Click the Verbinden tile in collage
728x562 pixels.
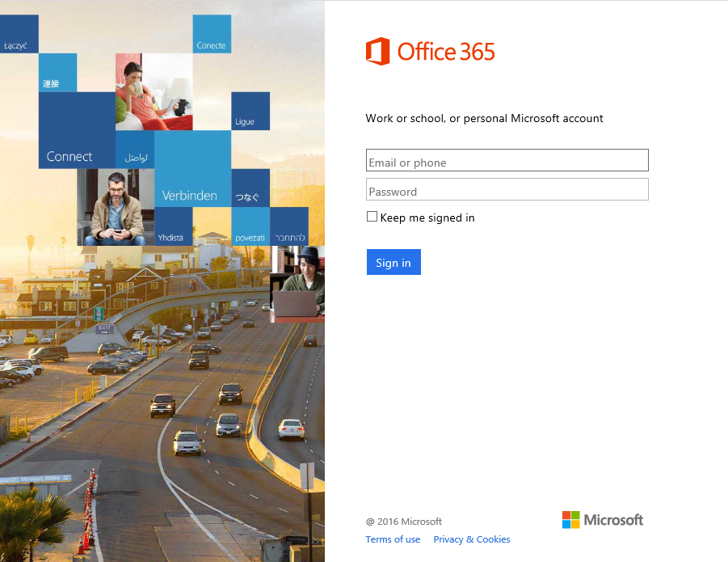pos(192,168)
